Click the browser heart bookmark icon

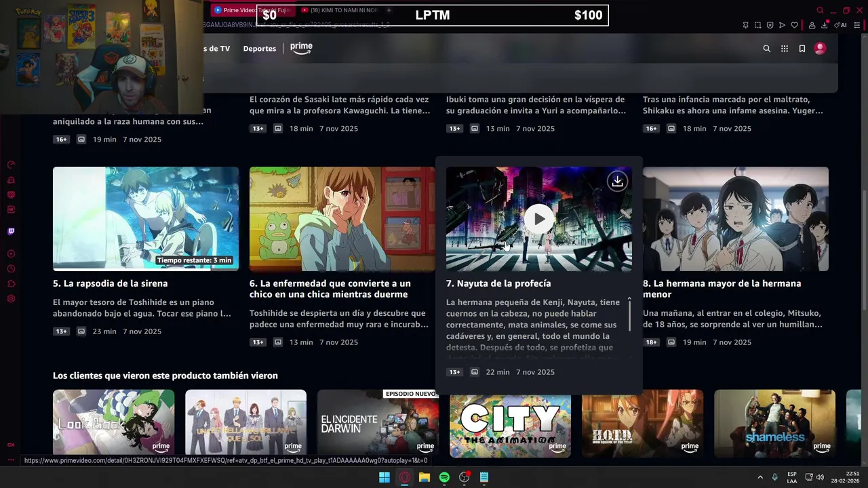794,25
